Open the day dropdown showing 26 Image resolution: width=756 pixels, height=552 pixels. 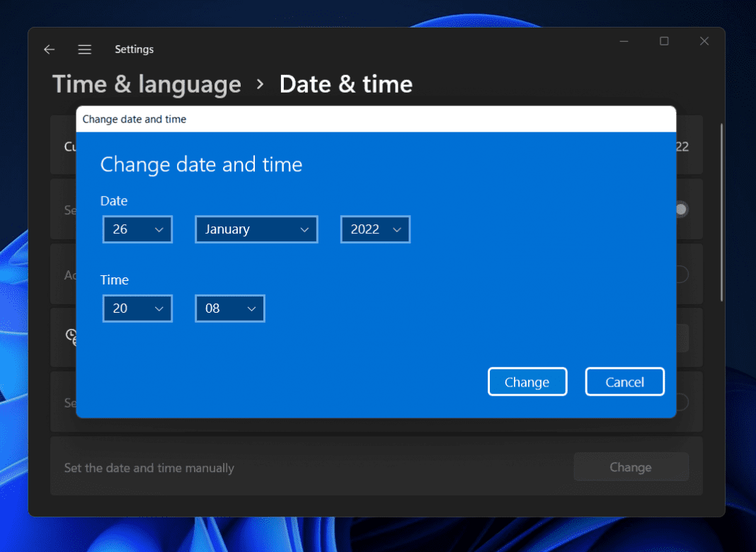(137, 229)
